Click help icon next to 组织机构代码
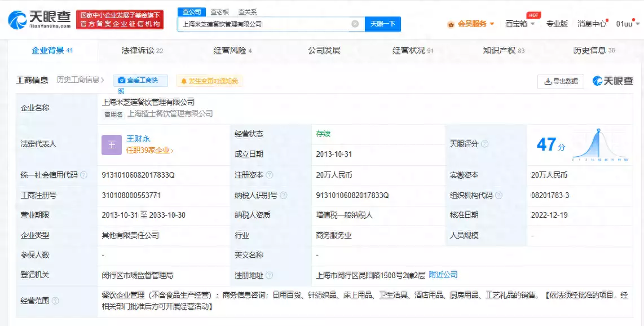The image size is (644, 326). click(498, 196)
